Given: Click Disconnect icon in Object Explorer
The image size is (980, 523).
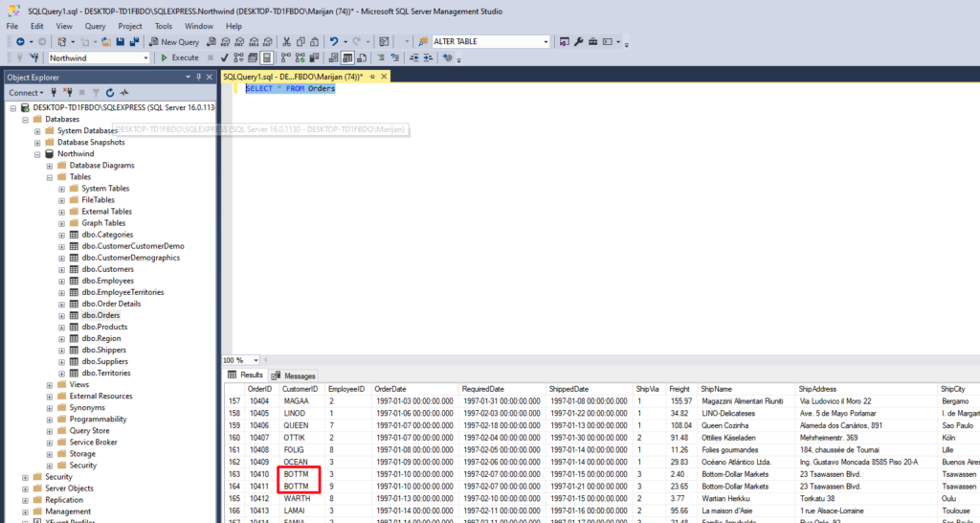Looking at the screenshot, I should click(x=68, y=93).
